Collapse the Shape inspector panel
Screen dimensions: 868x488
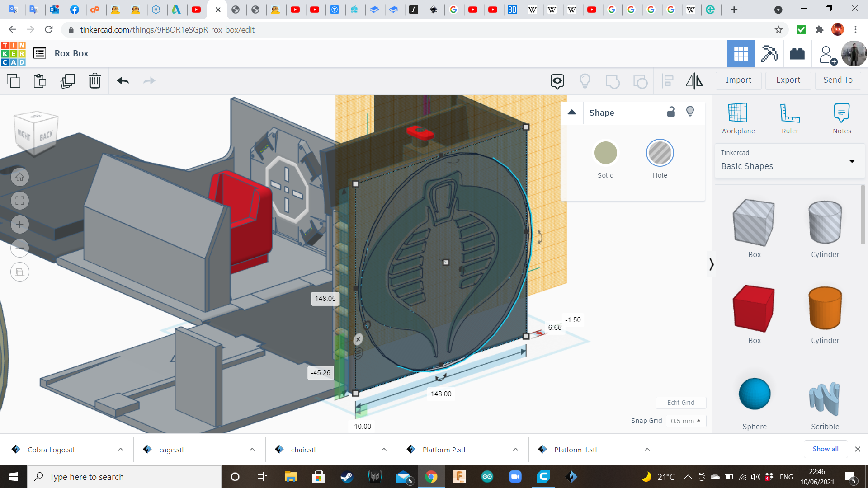coord(572,113)
